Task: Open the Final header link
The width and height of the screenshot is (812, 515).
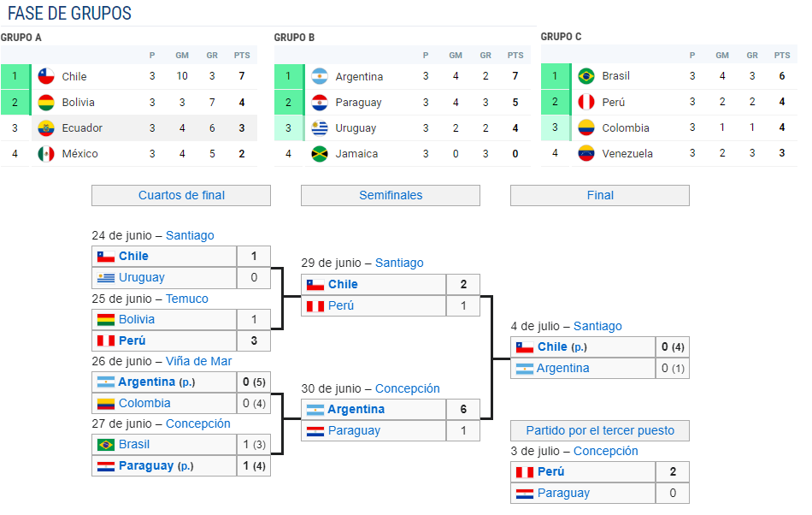Action: pos(600,195)
